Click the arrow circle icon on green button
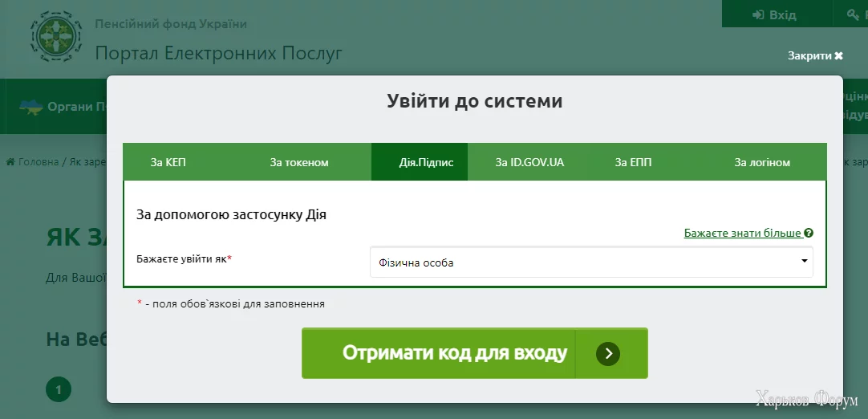Screen dimensions: 868x419 608,354
